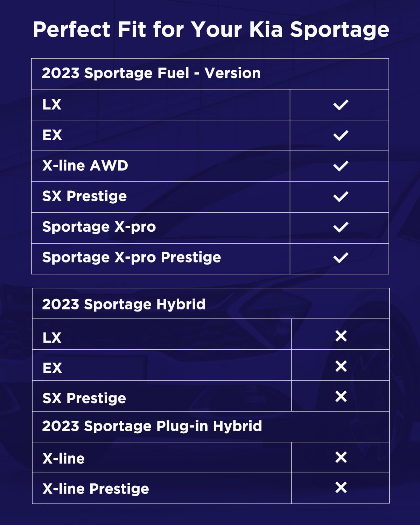420x525 pixels.
Task: Click the X mark in the Plug-in X-line row
Action: click(x=341, y=457)
